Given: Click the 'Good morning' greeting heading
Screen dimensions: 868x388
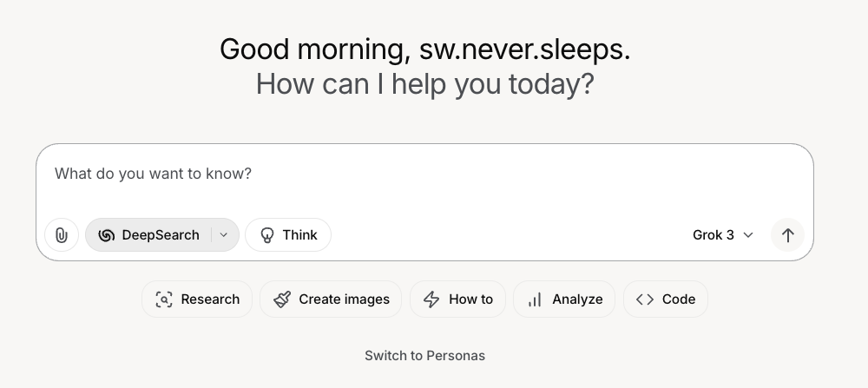Looking at the screenshot, I should pyautogui.click(x=424, y=49).
